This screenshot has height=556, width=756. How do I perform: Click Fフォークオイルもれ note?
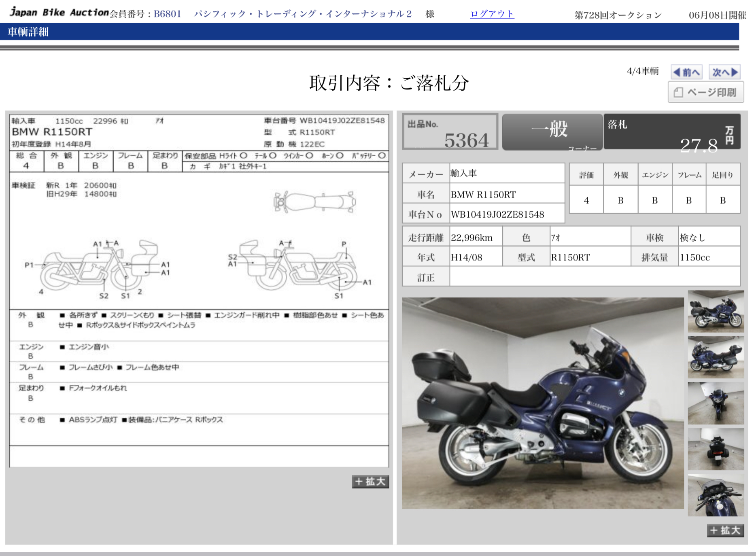(x=98, y=388)
